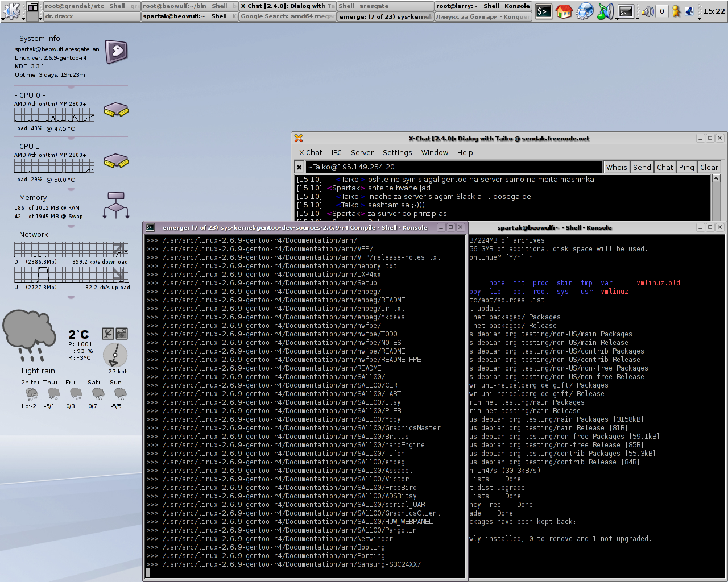Switch to emerge (7 of 23) taskbar entry

386,16
